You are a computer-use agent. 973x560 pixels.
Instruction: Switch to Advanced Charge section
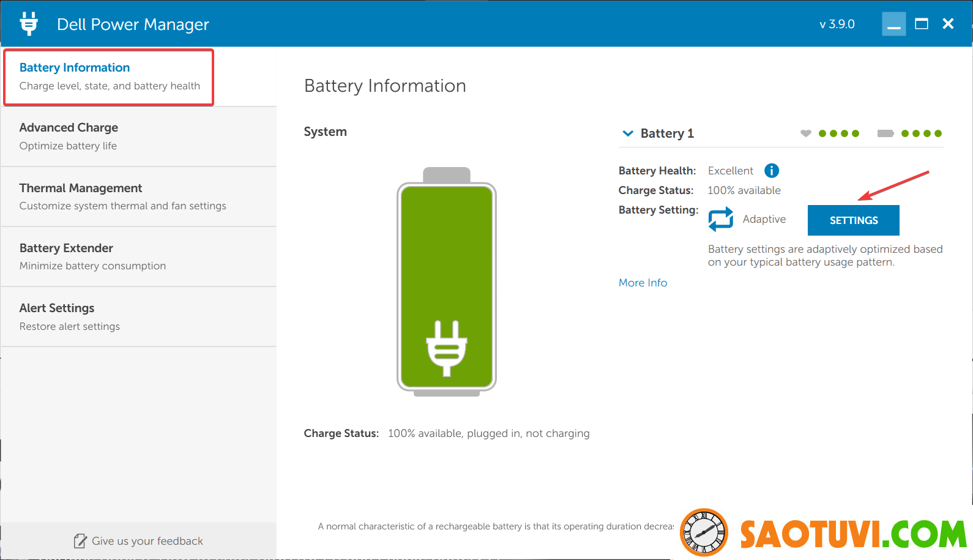click(x=139, y=136)
